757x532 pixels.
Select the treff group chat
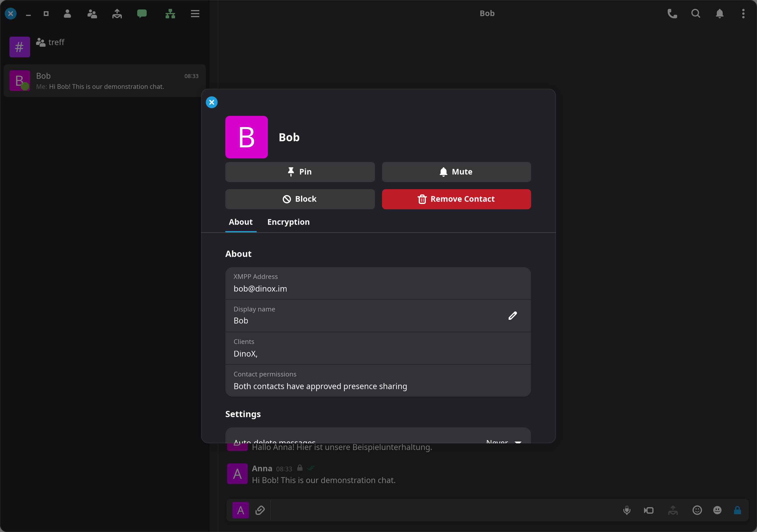[104, 46]
